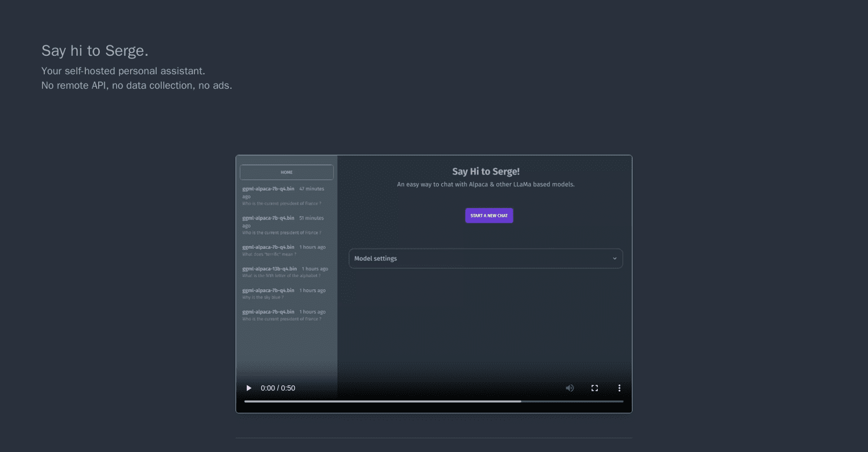This screenshot has width=868, height=452.
Task: Click the 'Say hi to Serge.' page heading
Action: [x=95, y=51]
